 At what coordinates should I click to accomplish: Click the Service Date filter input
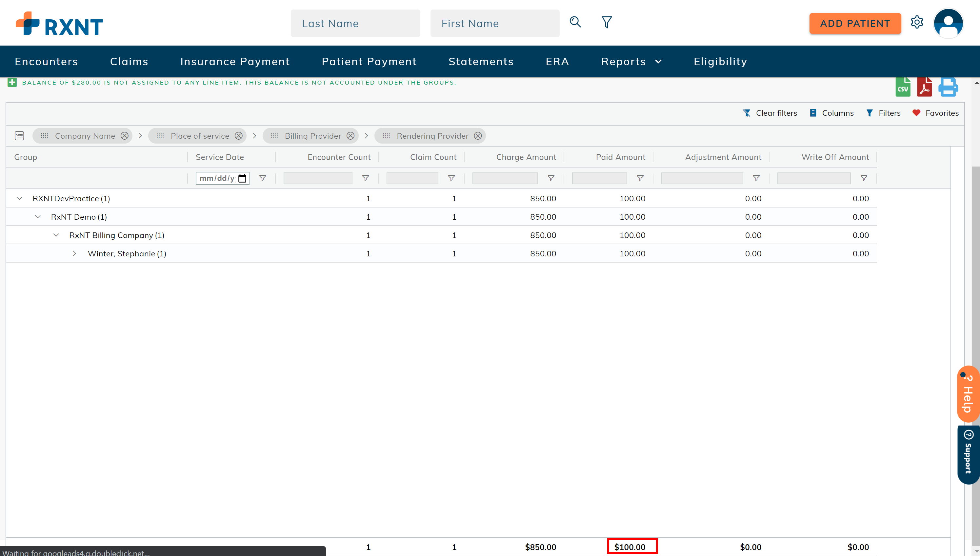pyautogui.click(x=222, y=178)
